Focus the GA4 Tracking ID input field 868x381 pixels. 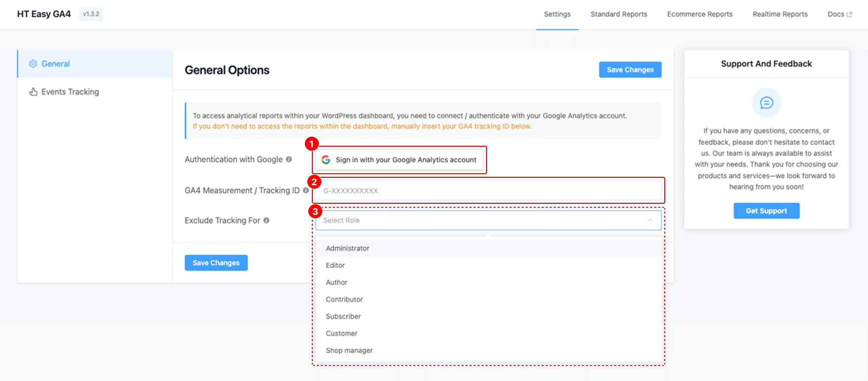tap(488, 190)
